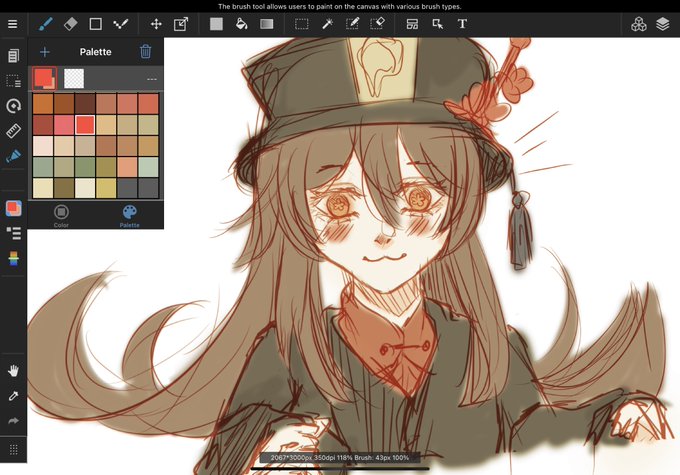Image resolution: width=680 pixels, height=475 pixels.
Task: Select the Selection Pen tool
Action: [x=352, y=24]
